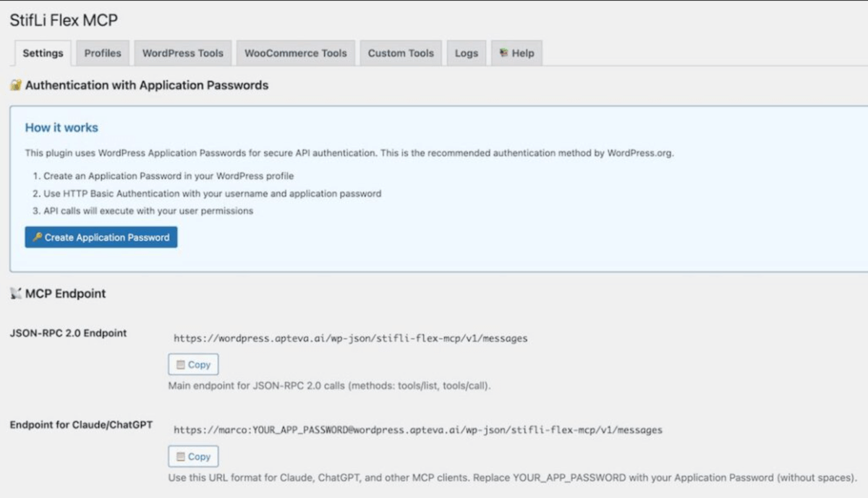Click the Create Application Password button
Viewport: 868px width, 498px height.
coord(101,237)
